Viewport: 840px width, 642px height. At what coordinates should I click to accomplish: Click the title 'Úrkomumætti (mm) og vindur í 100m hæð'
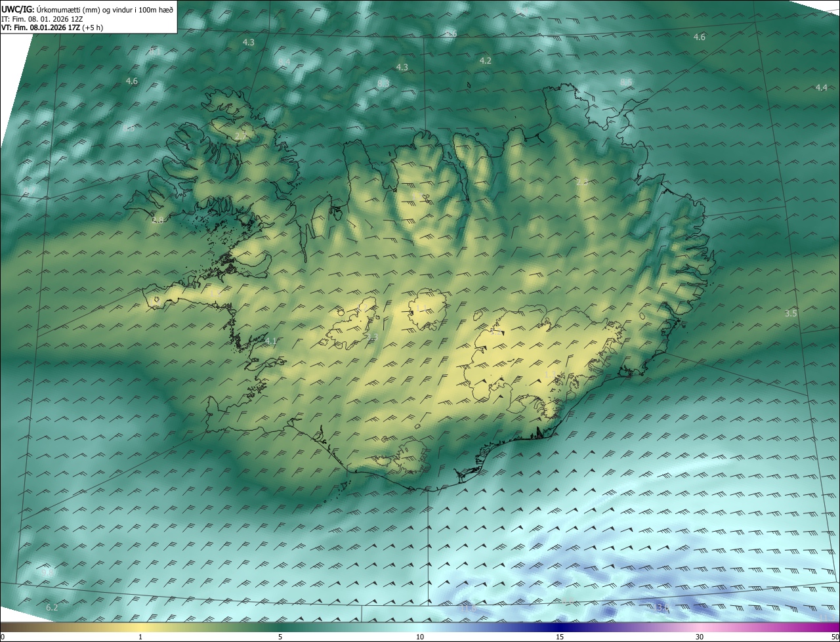tap(105, 9)
